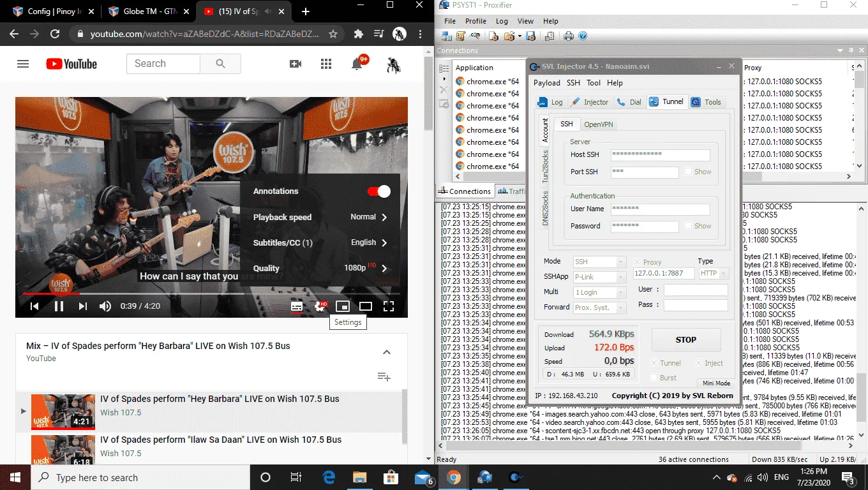Switch to Injector tab
This screenshot has height=490, width=868.
(x=590, y=102)
